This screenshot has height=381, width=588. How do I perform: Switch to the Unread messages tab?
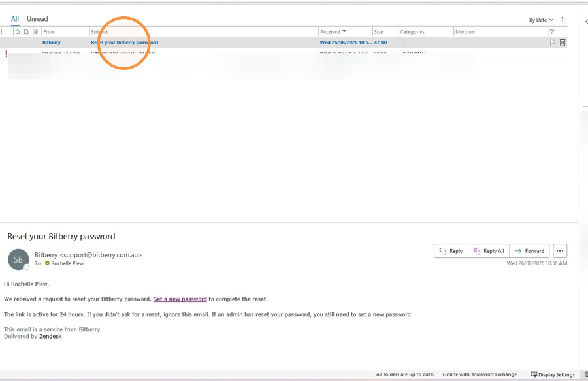(37, 19)
